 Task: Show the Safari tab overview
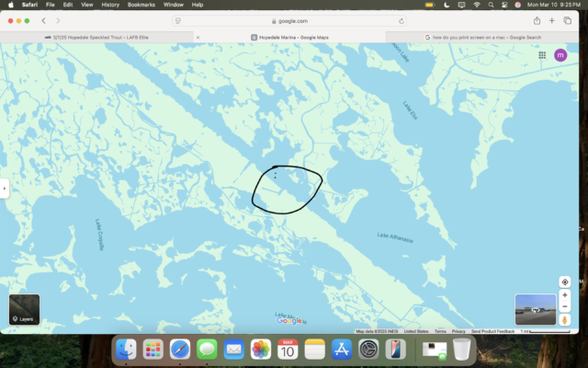click(568, 21)
